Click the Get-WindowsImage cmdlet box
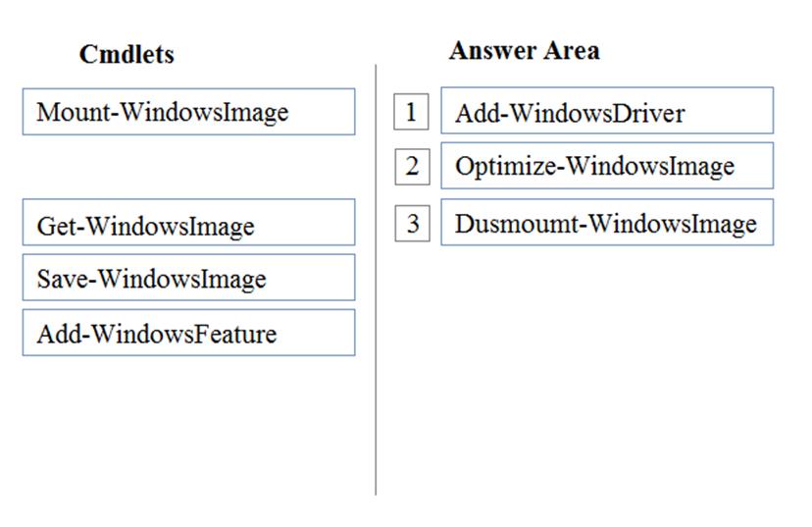Screen dimensions: 812x527 pos(188,222)
